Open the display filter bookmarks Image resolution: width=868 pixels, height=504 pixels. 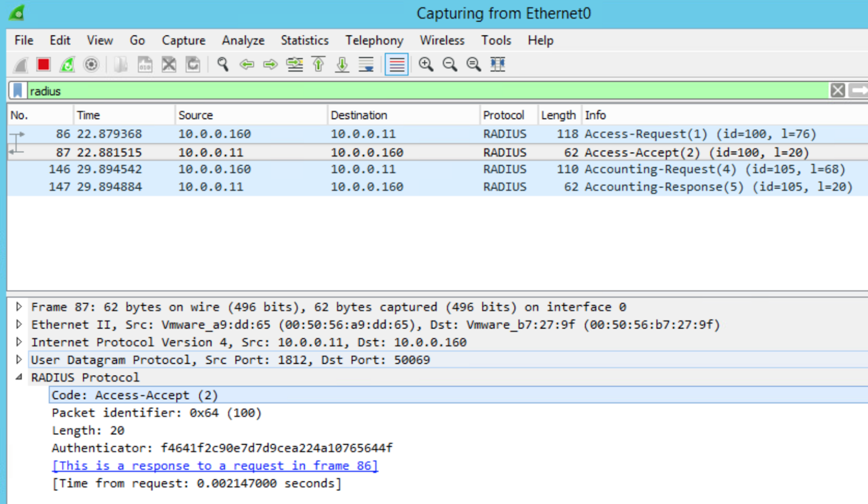[x=16, y=90]
